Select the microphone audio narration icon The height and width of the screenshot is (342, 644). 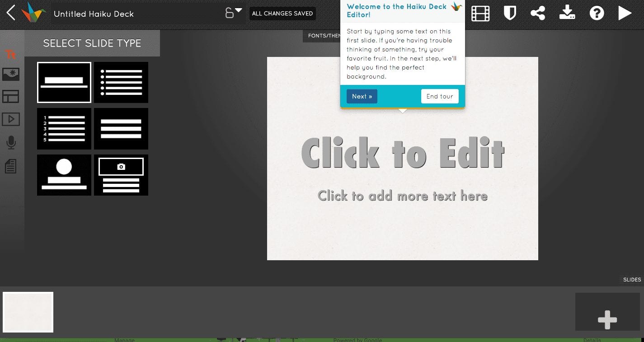11,143
